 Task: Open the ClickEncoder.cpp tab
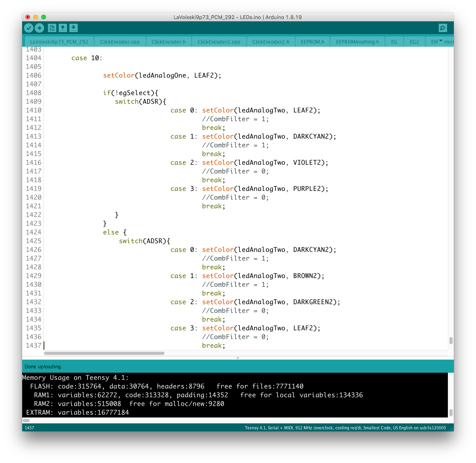coord(120,42)
